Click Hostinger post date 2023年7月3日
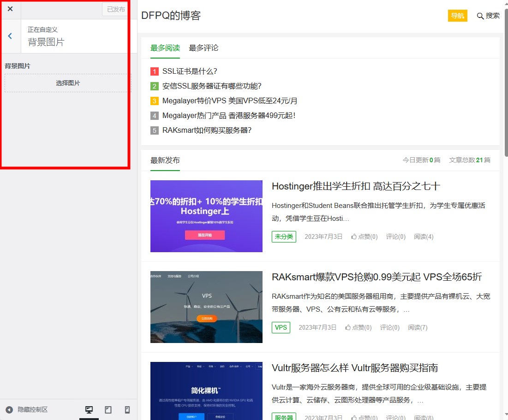Screen dimensions: 508x420 click(323, 237)
